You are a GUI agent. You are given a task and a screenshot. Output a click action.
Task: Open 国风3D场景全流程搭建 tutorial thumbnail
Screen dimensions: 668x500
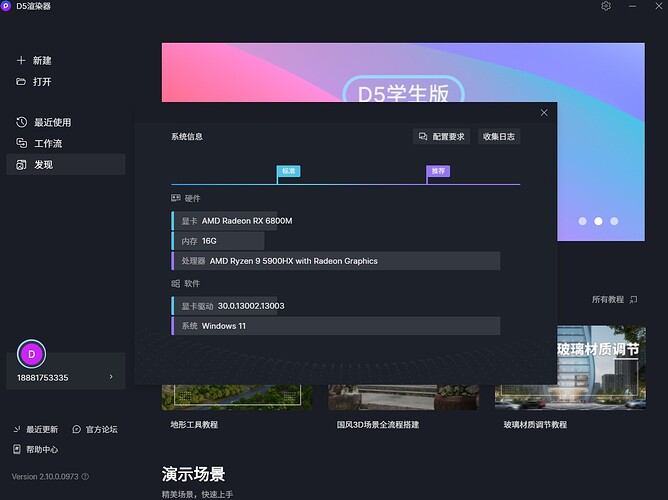click(x=403, y=397)
